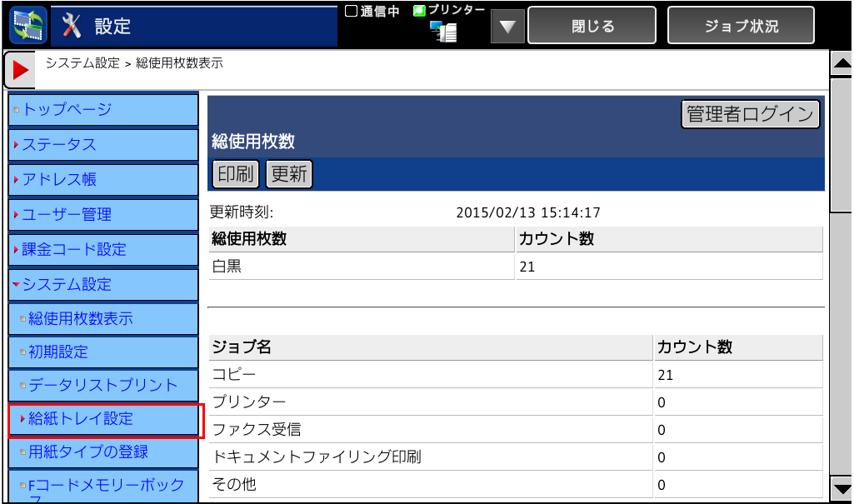Viewport: 854px width, 504px height.
Task: Open the top bar dropdown arrow
Action: (x=507, y=27)
